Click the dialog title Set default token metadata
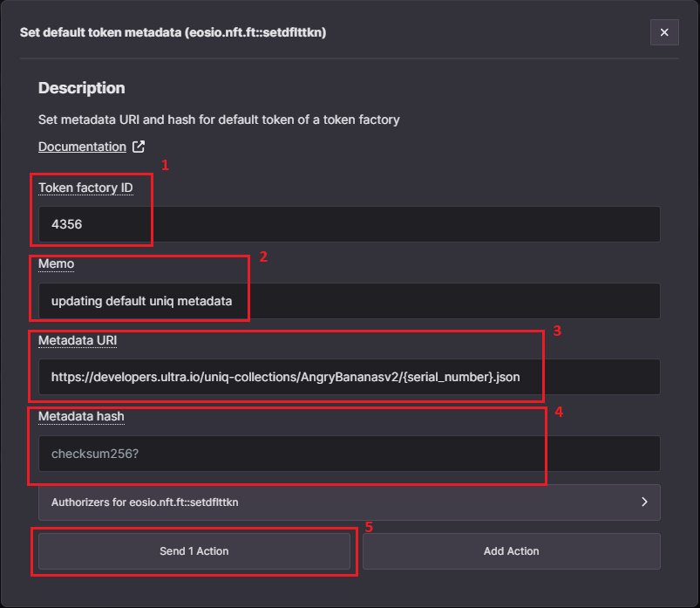 173,32
